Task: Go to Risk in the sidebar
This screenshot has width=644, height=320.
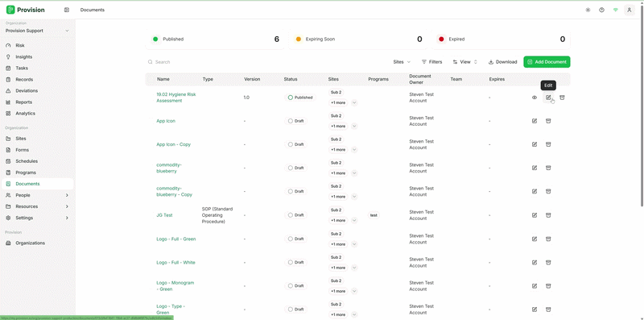Action: tap(37, 46)
